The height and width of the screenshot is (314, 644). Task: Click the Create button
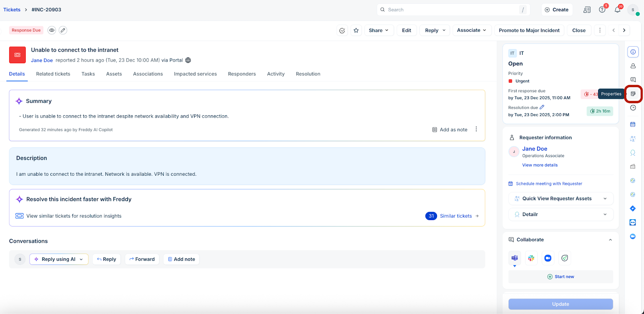(x=557, y=10)
